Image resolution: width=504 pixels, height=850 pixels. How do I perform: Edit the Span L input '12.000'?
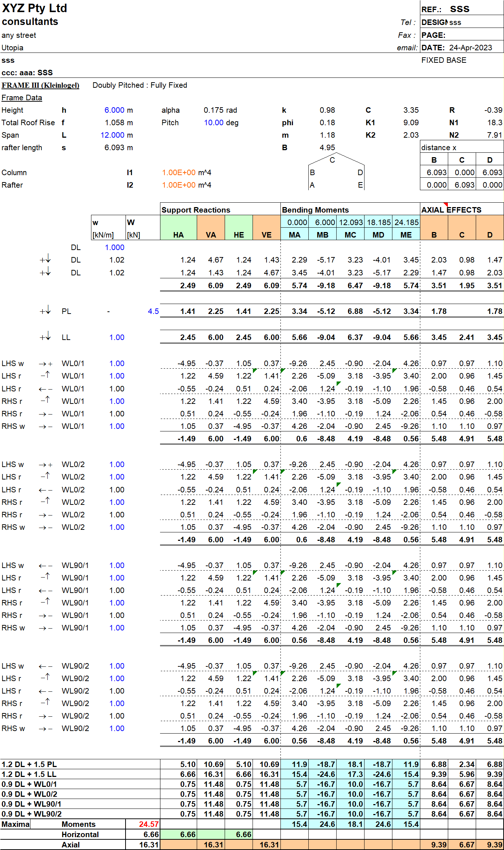[112, 135]
